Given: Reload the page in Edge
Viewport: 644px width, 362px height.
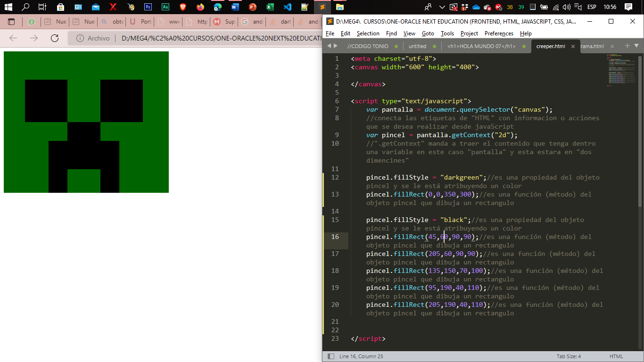Looking at the screenshot, I should [54, 38].
